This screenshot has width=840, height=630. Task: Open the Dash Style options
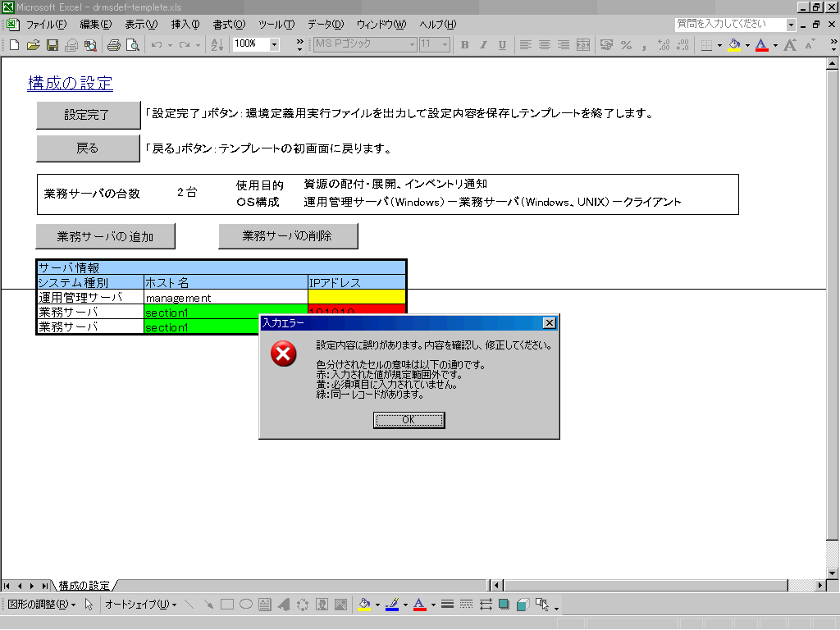coord(466,605)
